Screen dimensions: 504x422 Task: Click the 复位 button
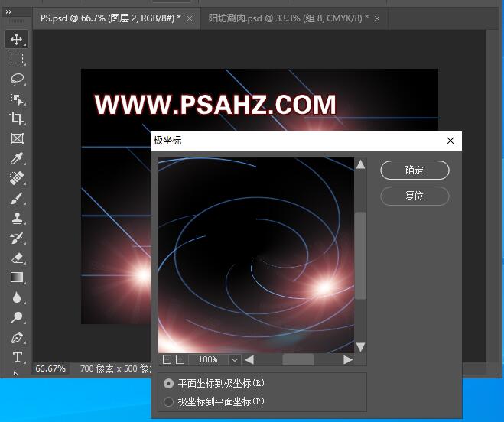[415, 196]
